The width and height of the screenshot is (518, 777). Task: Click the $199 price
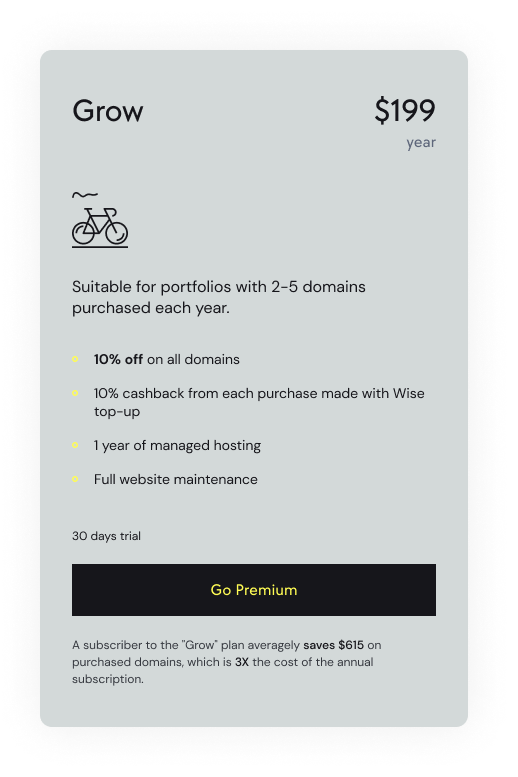(405, 111)
